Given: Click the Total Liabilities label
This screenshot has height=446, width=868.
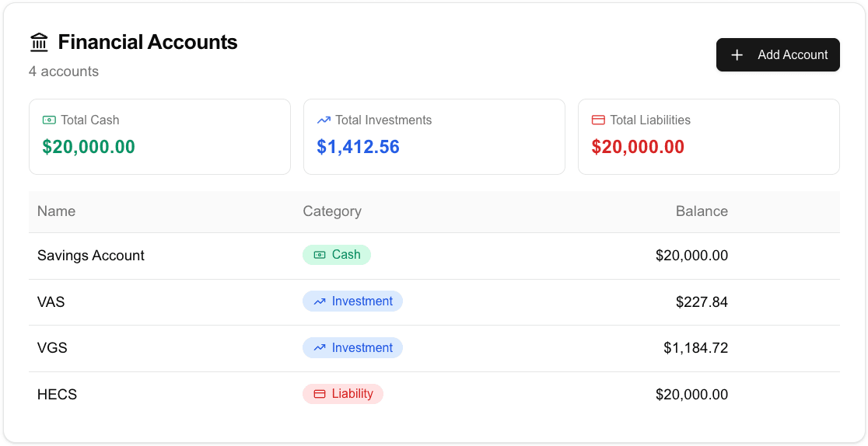Looking at the screenshot, I should [x=650, y=120].
